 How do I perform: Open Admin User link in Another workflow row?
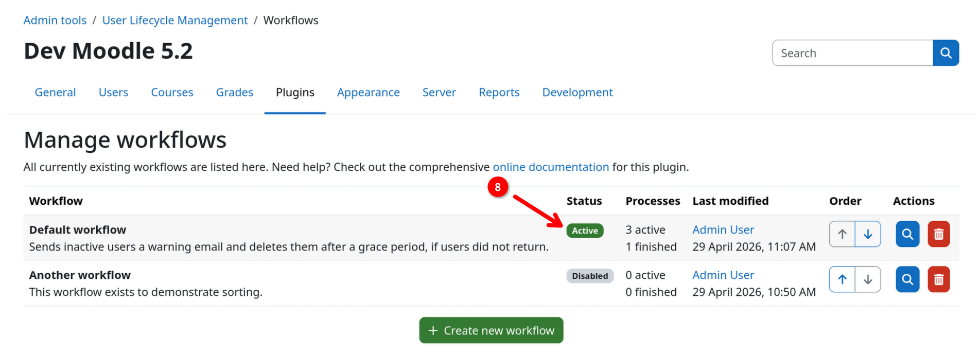723,275
